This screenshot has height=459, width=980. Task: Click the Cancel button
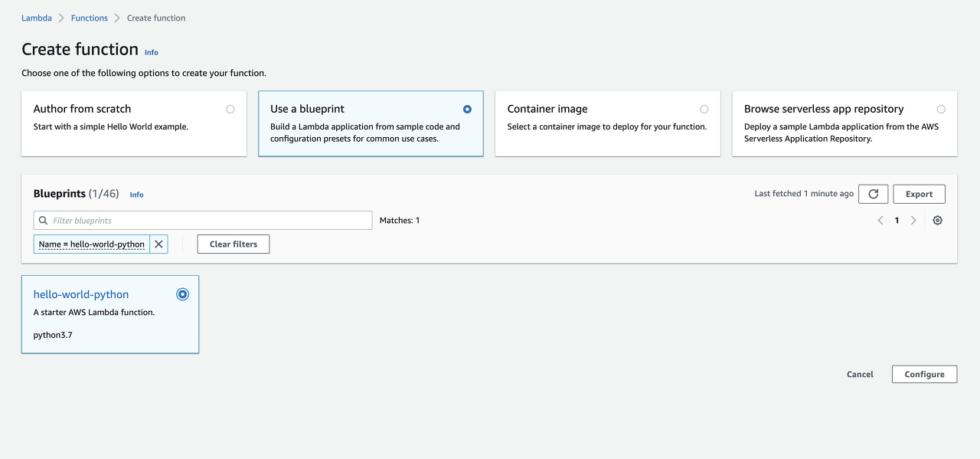pos(860,374)
